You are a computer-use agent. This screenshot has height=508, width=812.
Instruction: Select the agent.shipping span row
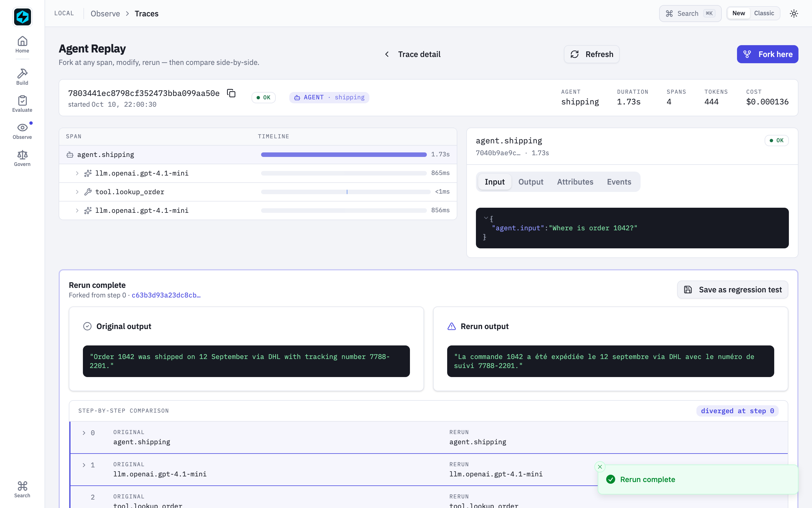click(258, 155)
